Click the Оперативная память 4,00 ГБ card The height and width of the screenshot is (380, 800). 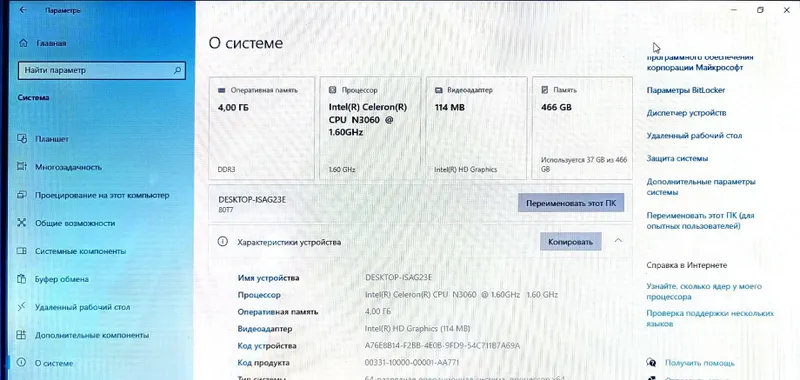pyautogui.click(x=262, y=128)
